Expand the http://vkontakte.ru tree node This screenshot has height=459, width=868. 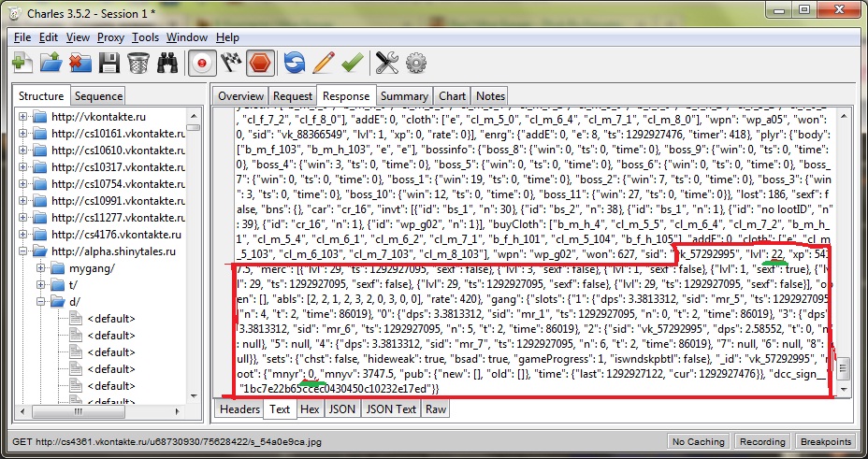tap(24, 117)
